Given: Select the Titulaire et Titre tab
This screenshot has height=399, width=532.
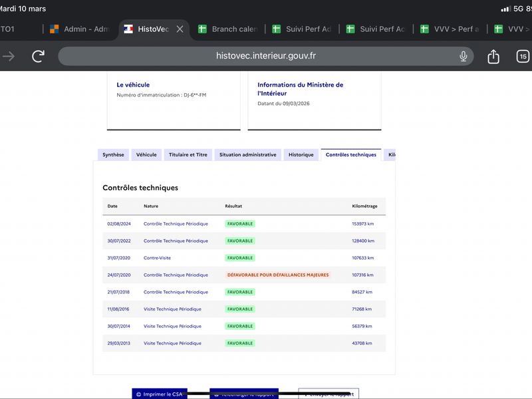Looking at the screenshot, I should tap(188, 155).
